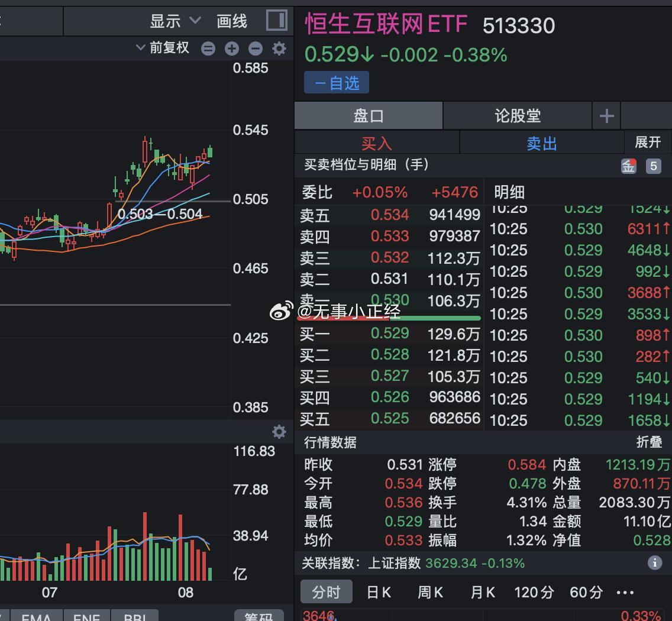Click 卖三 price 0.532
Viewport: 672px width, 621px height.
click(390, 258)
